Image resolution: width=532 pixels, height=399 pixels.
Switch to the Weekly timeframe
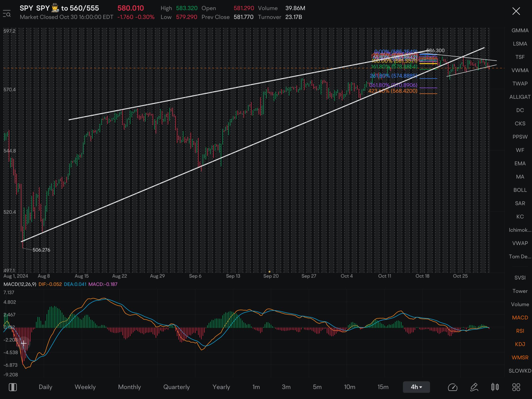pyautogui.click(x=85, y=387)
